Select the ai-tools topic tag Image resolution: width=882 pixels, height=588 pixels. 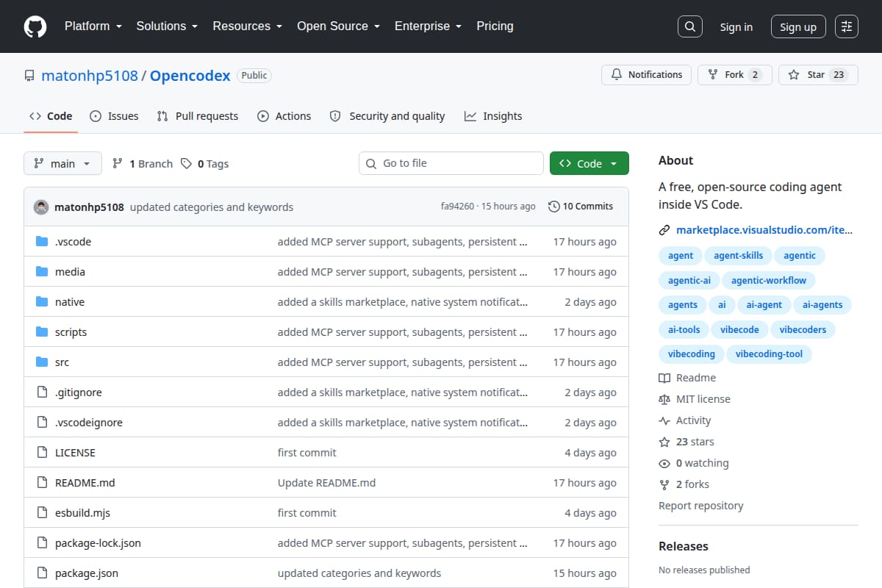point(684,329)
